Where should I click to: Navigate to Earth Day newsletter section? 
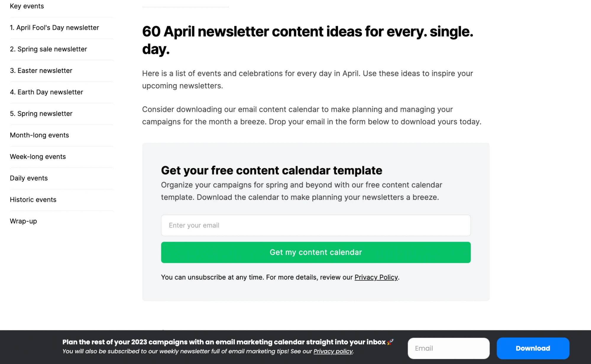46,92
